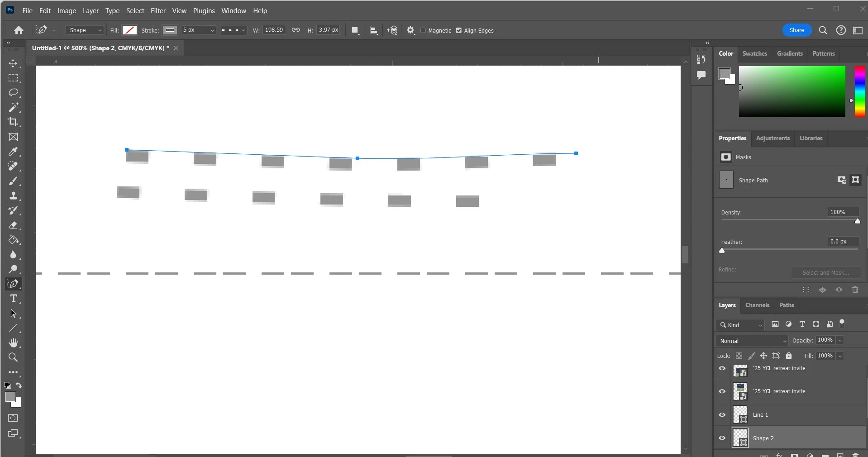Image resolution: width=868 pixels, height=457 pixels.
Task: Toggle lock all layer attributes
Action: 789,356
